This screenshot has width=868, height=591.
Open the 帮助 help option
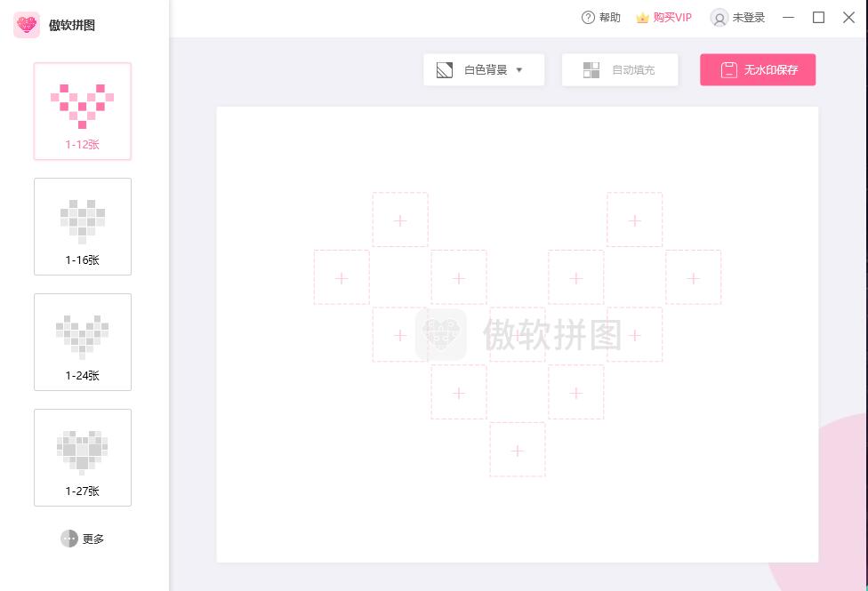[600, 18]
